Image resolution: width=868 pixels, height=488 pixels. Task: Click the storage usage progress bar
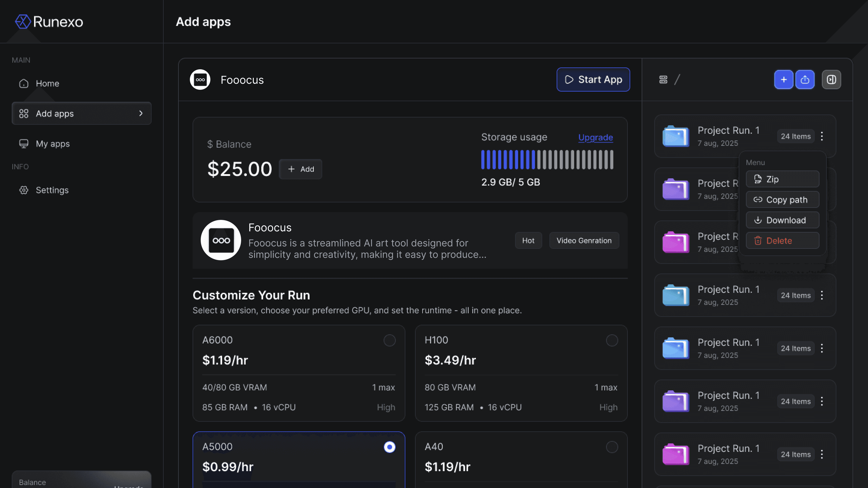click(547, 160)
